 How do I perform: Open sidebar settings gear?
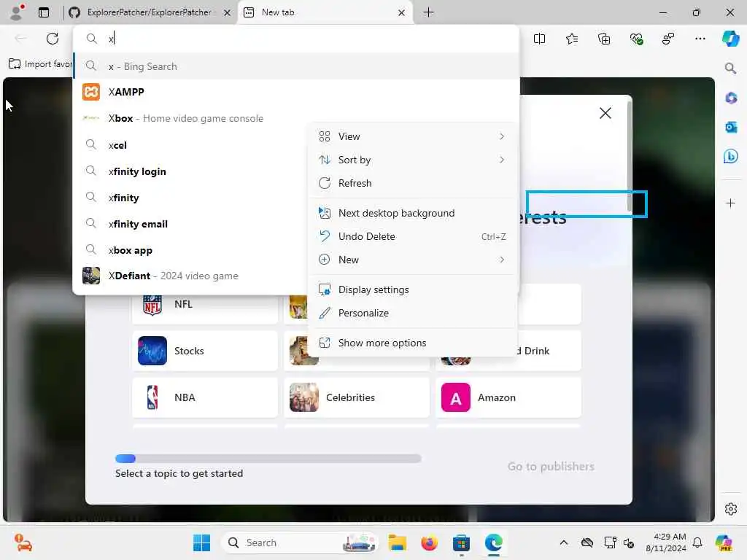(x=731, y=509)
